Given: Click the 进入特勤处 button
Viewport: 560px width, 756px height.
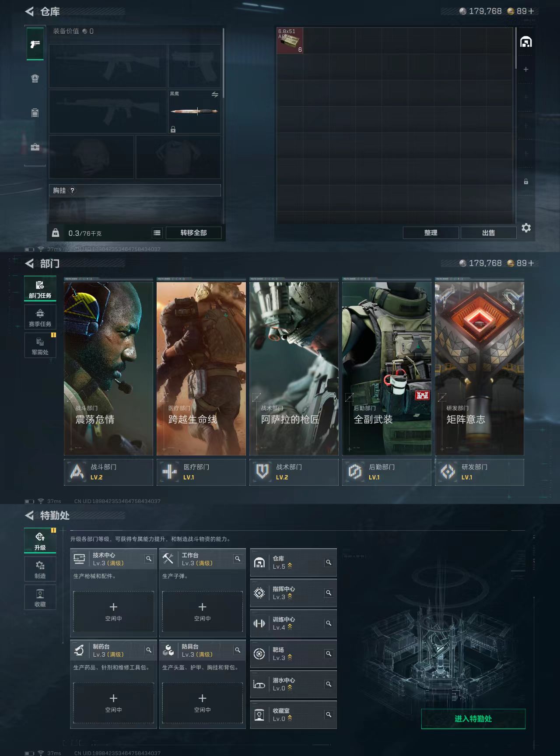Looking at the screenshot, I should [x=473, y=719].
